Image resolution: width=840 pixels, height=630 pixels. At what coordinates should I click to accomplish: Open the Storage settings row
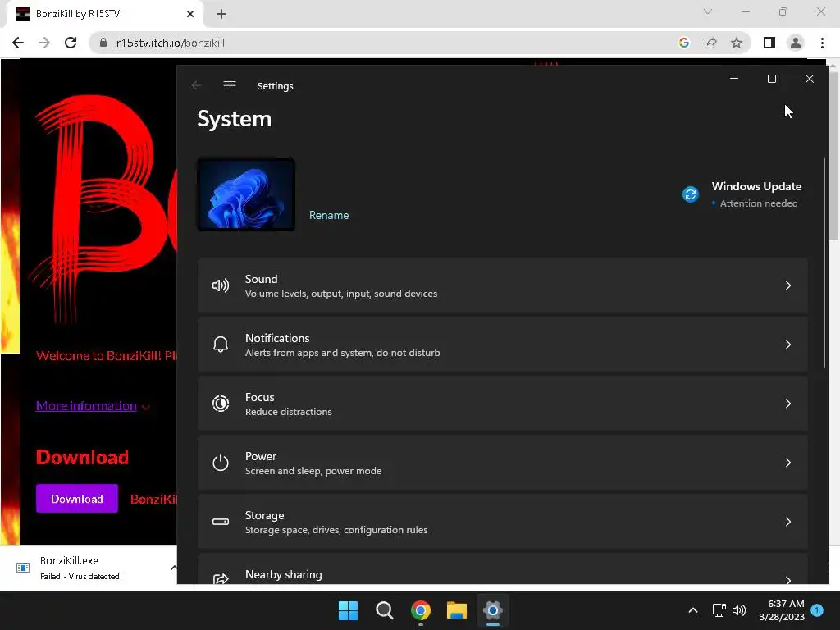(x=503, y=521)
